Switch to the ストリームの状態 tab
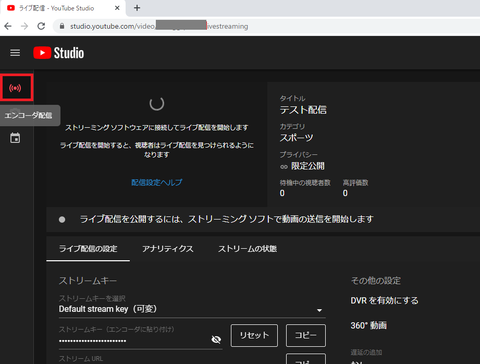 pos(247,249)
